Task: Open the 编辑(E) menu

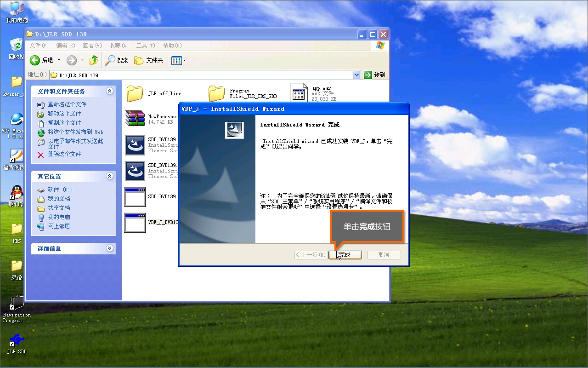Action: pyautogui.click(x=66, y=46)
